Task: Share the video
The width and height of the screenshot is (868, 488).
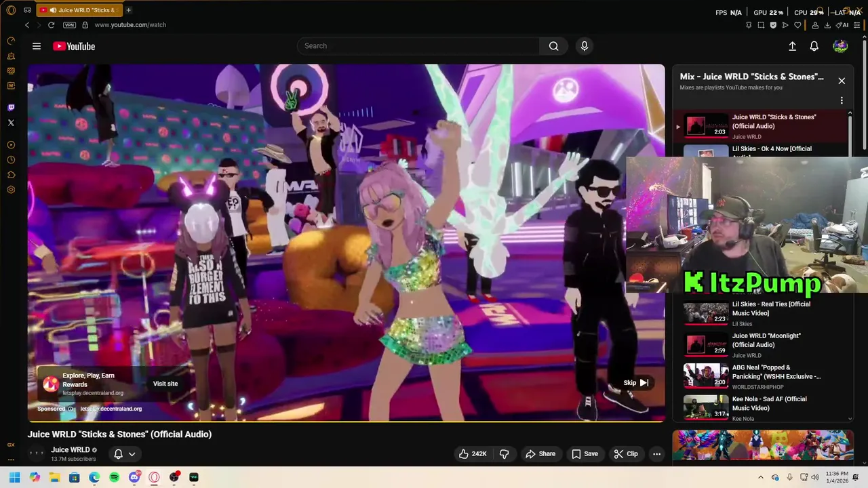Action: [540, 454]
